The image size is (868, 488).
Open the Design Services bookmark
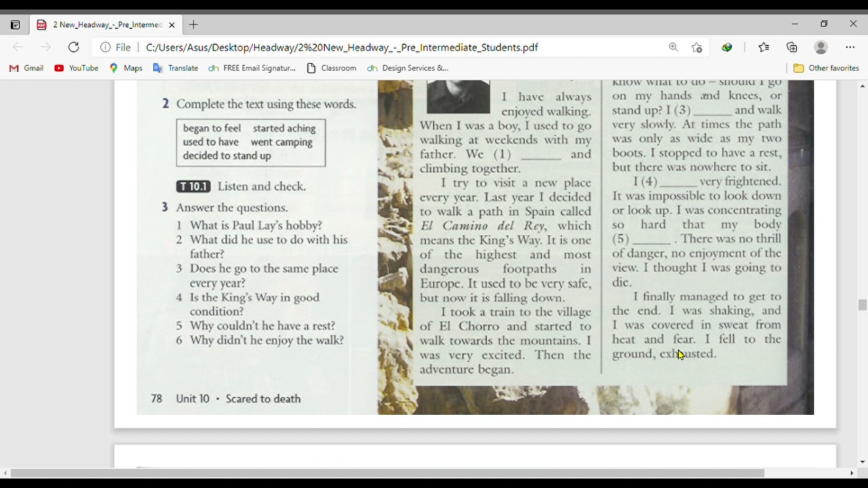(x=408, y=68)
